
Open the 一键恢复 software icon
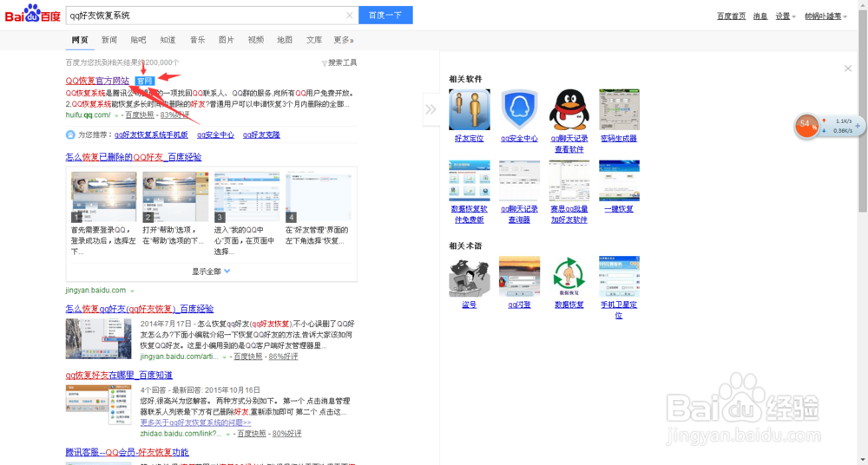click(x=619, y=180)
